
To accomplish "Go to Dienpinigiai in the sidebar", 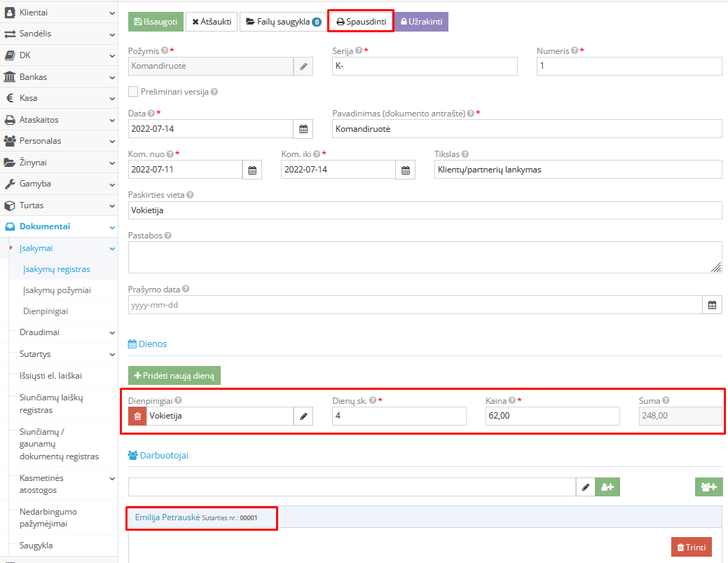I will point(46,311).
